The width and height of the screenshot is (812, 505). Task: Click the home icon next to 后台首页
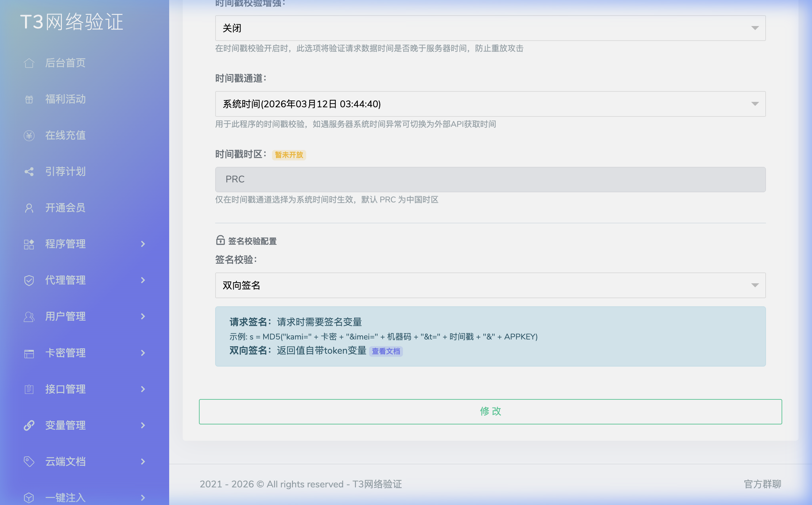29,63
